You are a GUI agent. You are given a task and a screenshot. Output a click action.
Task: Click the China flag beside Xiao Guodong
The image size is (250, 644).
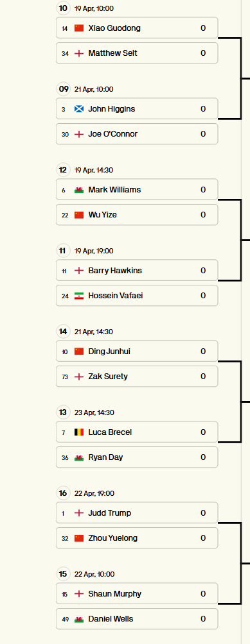[79, 28]
